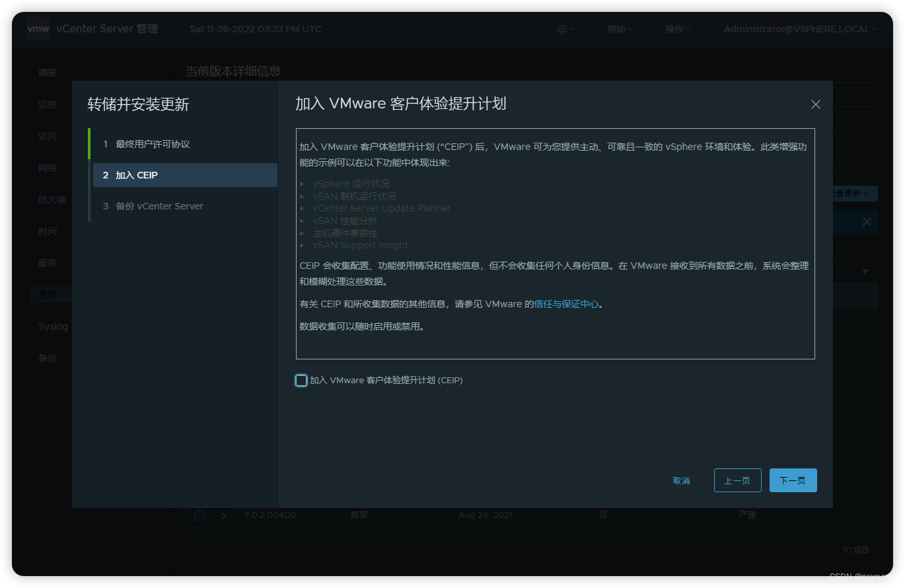Click the 严重 severity cell

[x=747, y=515]
